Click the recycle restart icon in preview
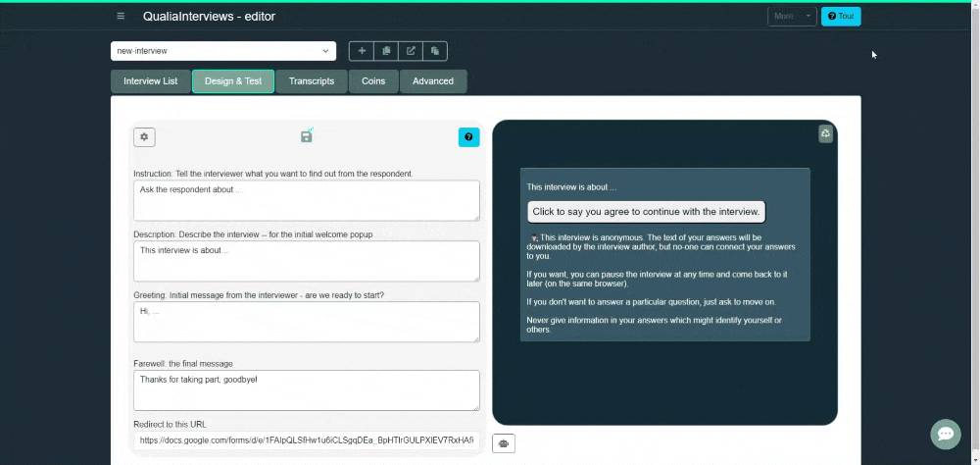This screenshot has width=980, height=465. click(825, 133)
